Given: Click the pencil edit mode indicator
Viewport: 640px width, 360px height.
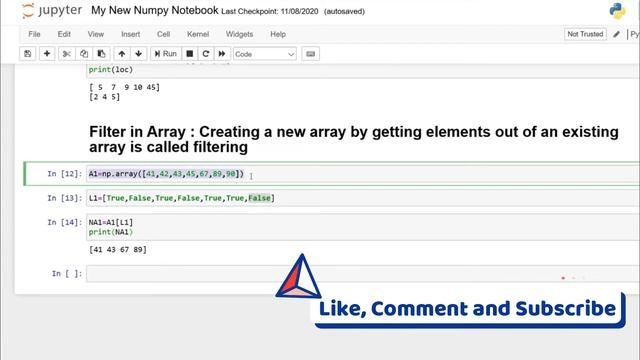Looking at the screenshot, I should pos(616,34).
